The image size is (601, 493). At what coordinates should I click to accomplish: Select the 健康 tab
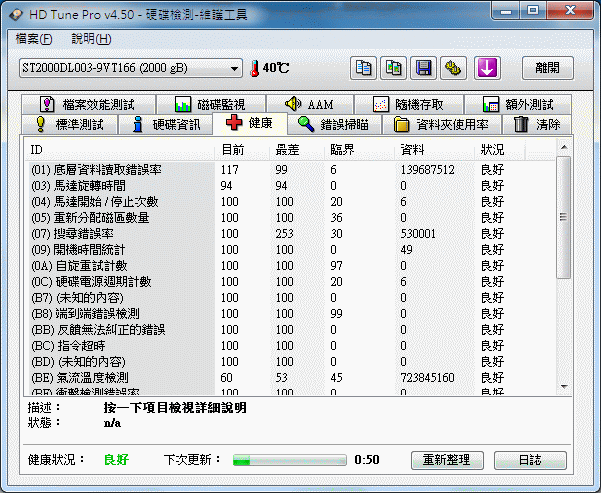pos(250,123)
